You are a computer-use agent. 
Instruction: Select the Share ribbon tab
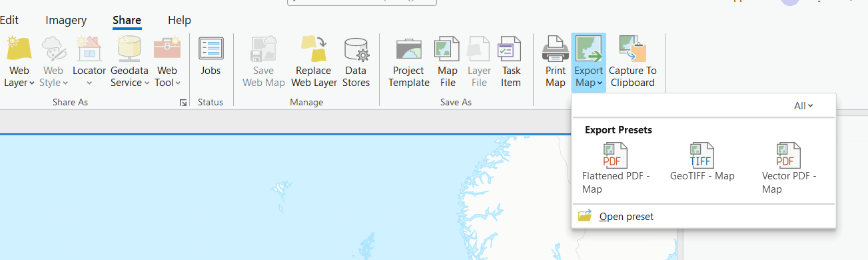pyautogui.click(x=127, y=20)
